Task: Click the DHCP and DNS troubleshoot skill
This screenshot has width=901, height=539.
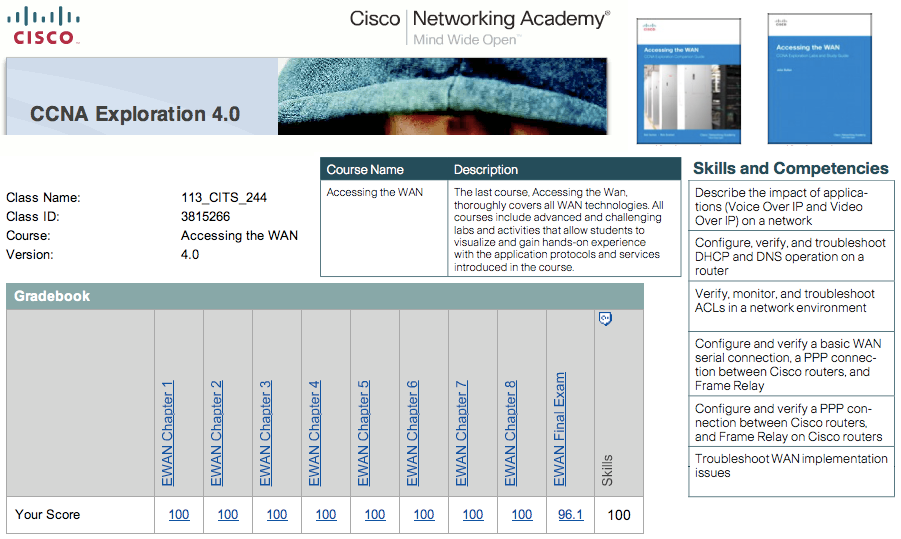Action: pyautogui.click(x=790, y=256)
